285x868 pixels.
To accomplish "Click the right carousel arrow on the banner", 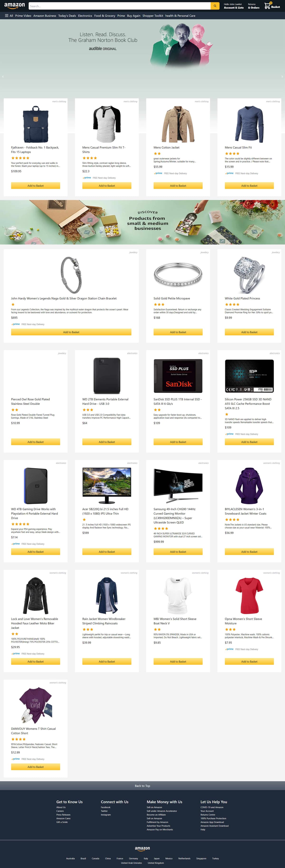I will pos(283,76).
